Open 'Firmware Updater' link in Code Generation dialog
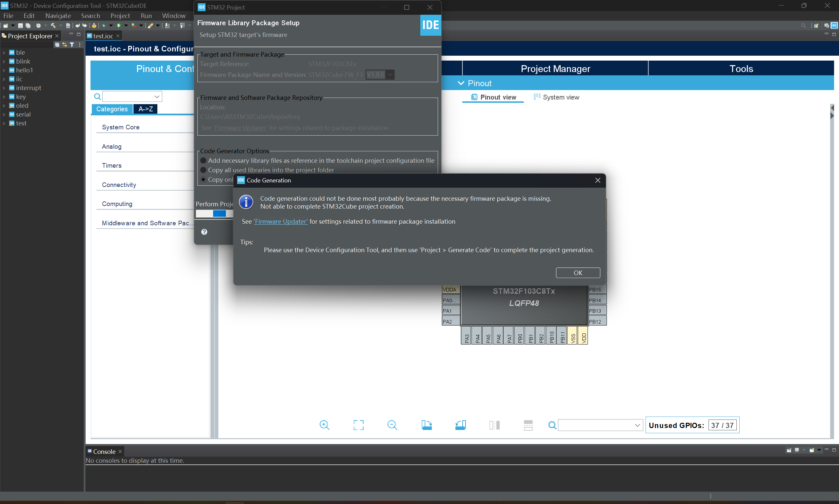This screenshot has width=839, height=504. [281, 221]
